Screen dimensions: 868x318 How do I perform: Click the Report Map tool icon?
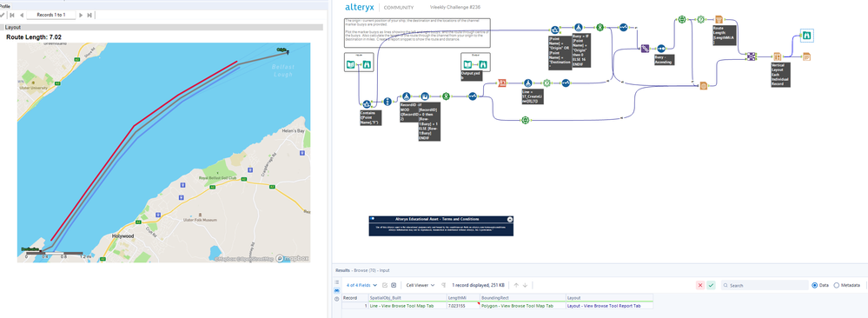(x=703, y=85)
